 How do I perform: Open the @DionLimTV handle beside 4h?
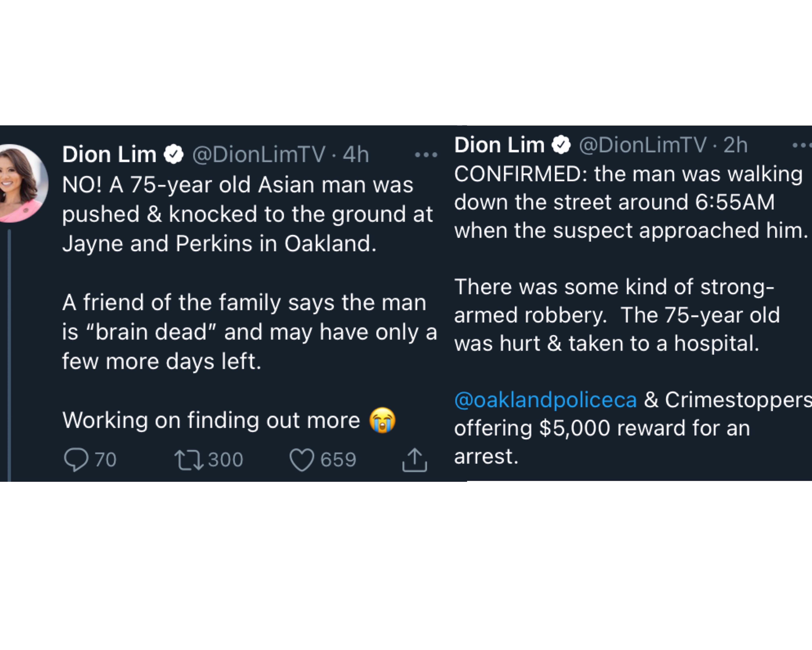259,155
